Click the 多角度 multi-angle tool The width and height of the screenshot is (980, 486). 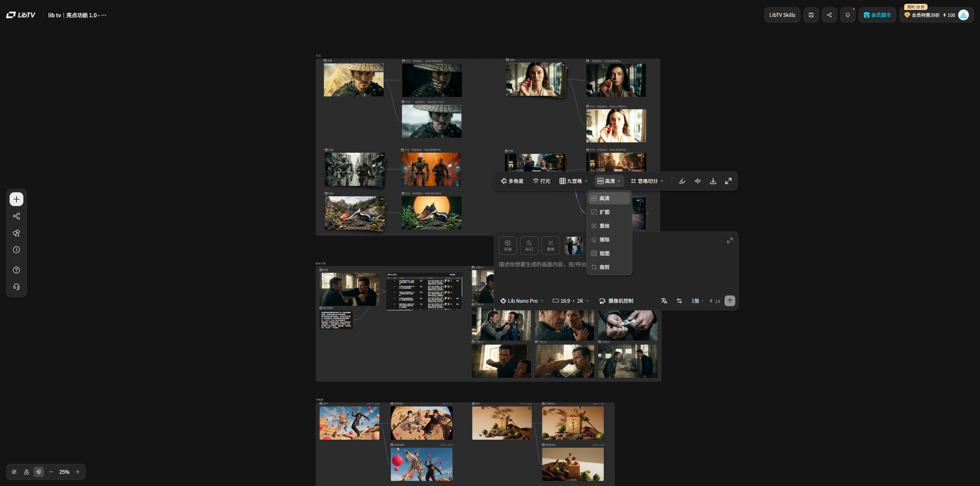coord(512,181)
